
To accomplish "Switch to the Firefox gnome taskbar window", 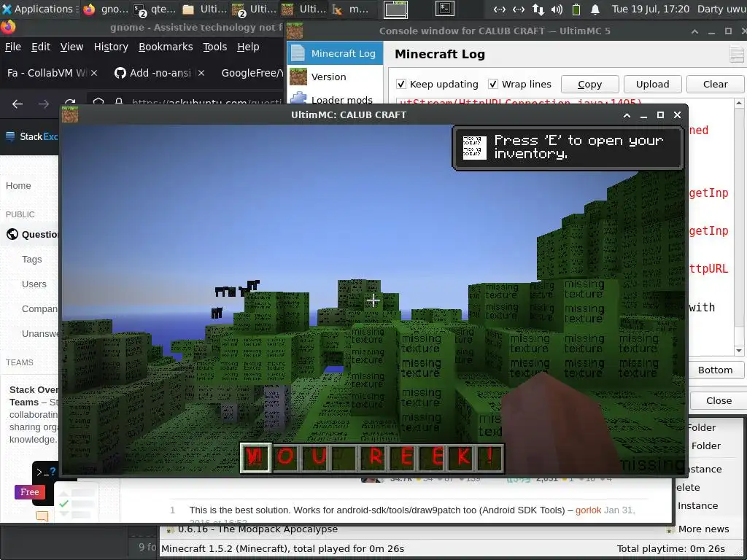I will 106,9.
